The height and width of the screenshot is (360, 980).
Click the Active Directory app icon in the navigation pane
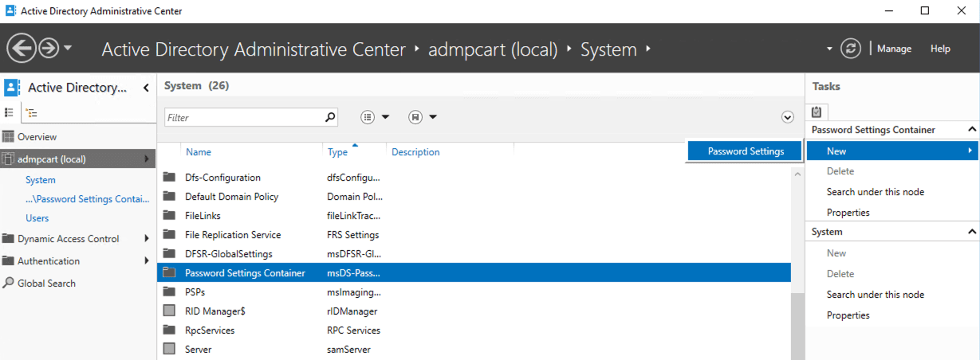pyautogui.click(x=12, y=88)
